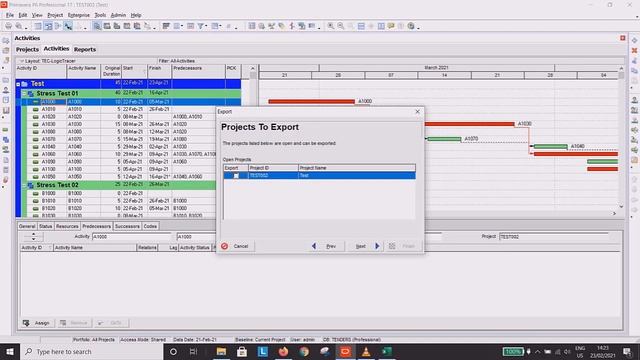Click the Level Resources toolbar icon

coord(262,26)
